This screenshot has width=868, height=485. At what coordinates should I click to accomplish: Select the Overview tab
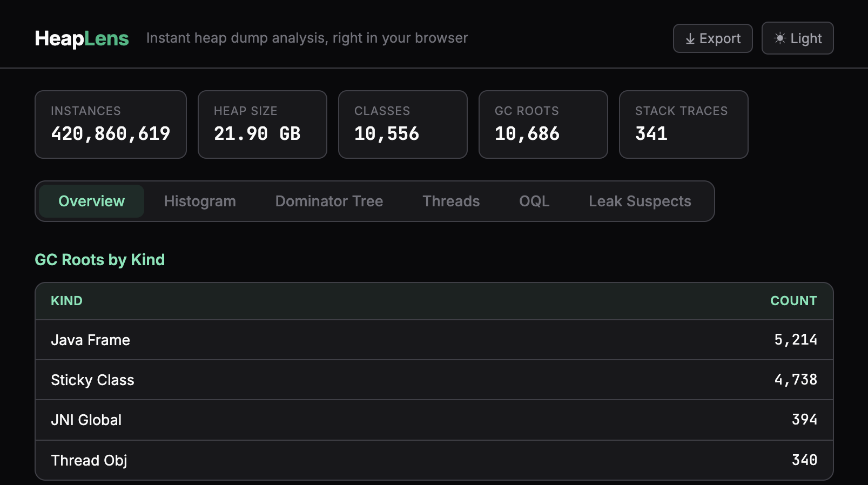tap(91, 201)
